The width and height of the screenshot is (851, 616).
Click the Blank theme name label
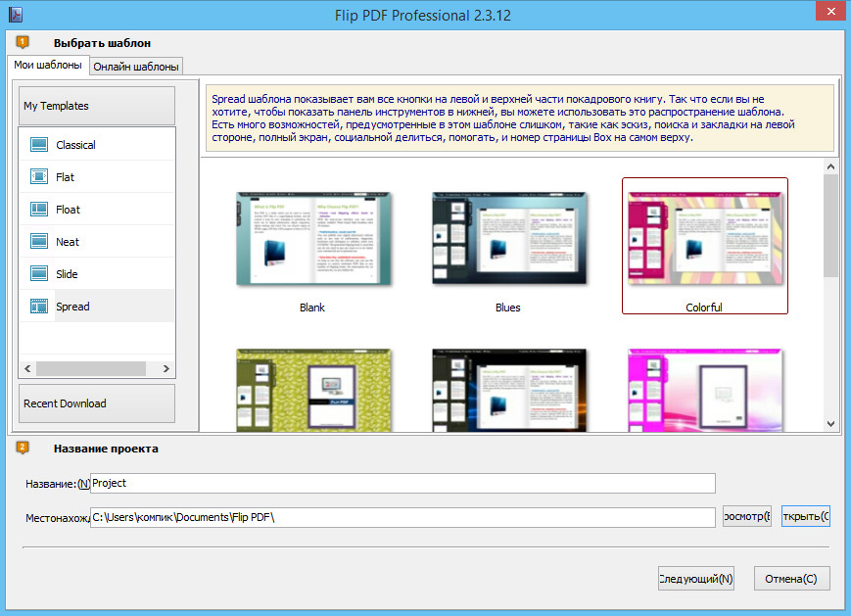[x=312, y=308]
